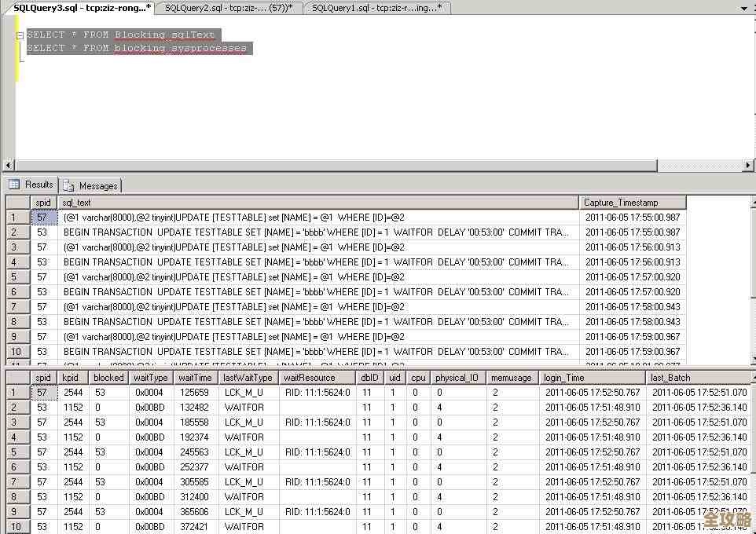This screenshot has height=534, width=756.
Task: Select the spid column header in top grid
Action: pyautogui.click(x=43, y=202)
